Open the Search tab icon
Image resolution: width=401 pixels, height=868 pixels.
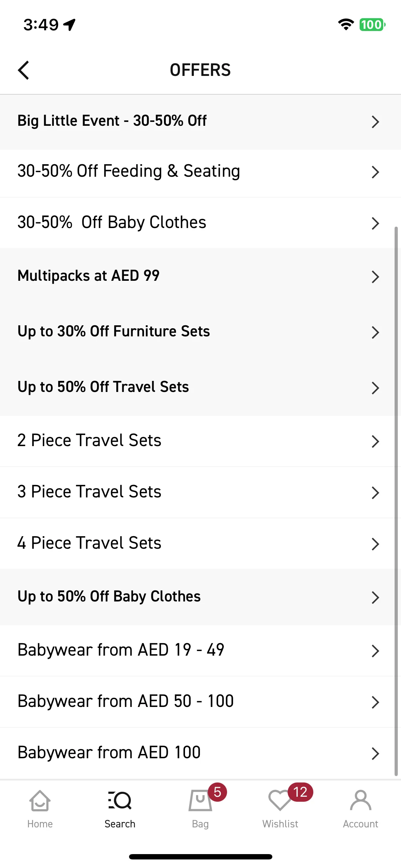coord(120,801)
